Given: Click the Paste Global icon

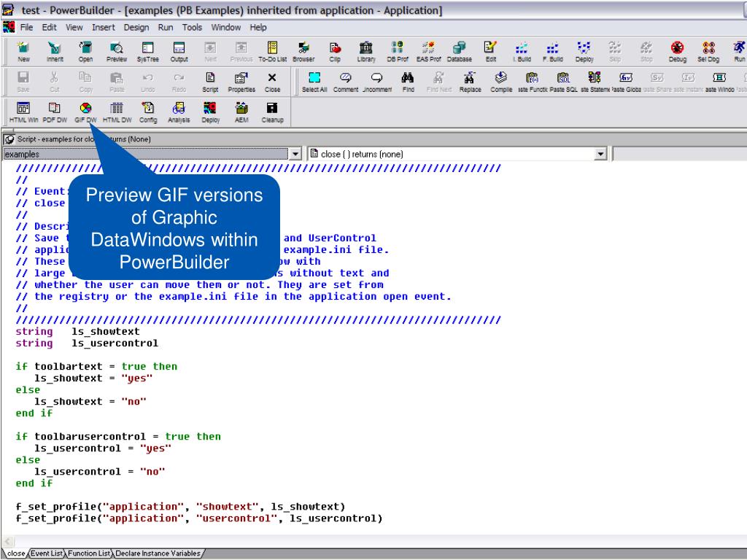Looking at the screenshot, I should 626,82.
